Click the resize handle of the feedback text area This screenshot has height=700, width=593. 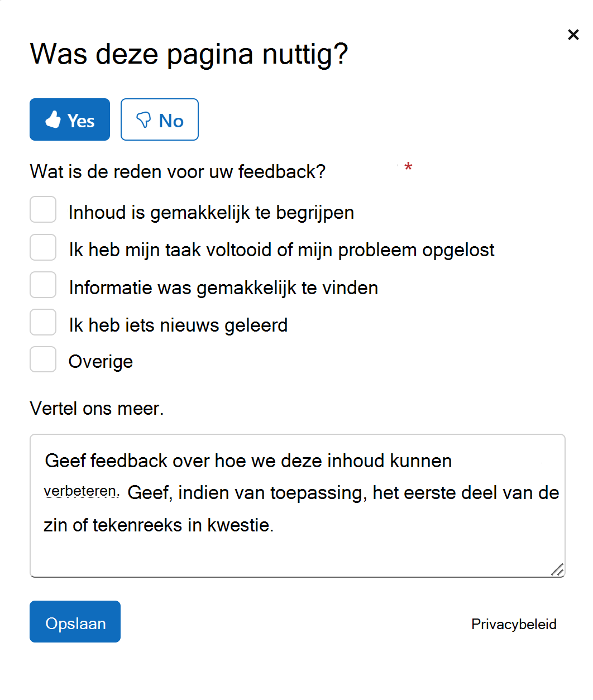click(556, 569)
